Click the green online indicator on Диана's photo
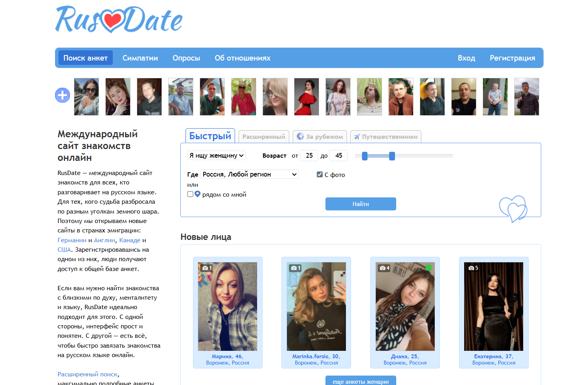588x385 pixels. [428, 268]
